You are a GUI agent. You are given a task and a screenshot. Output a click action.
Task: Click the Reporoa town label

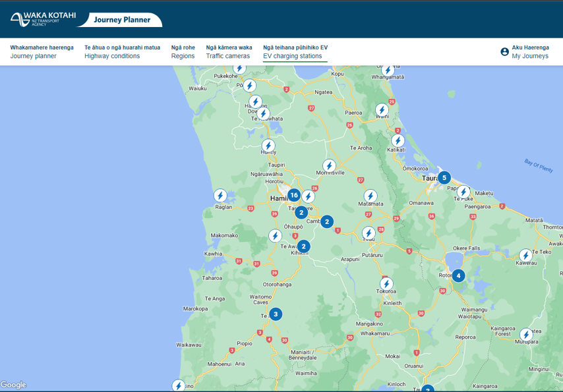click(x=465, y=337)
